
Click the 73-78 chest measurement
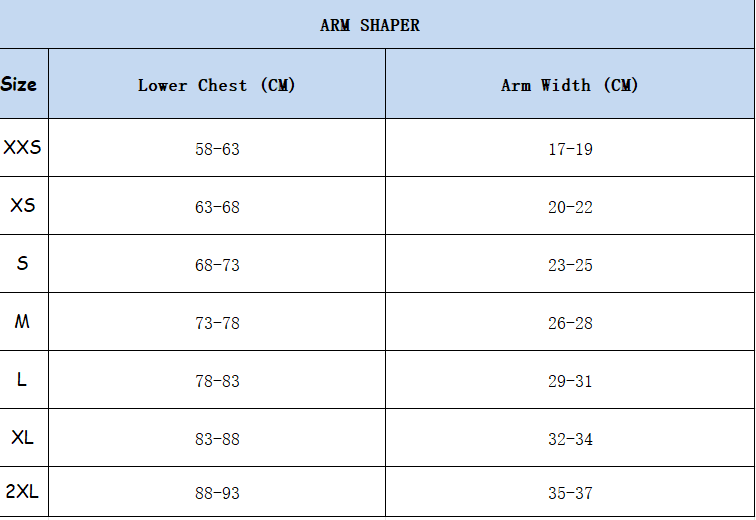217,323
